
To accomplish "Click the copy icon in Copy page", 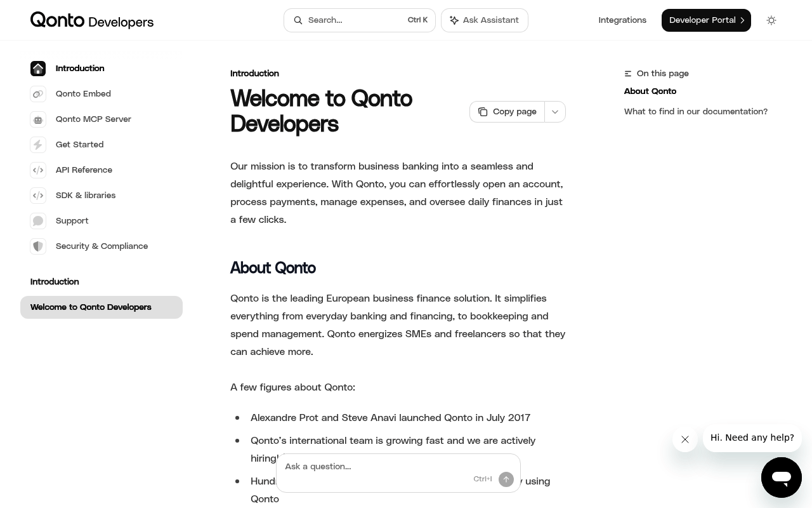I will click(483, 112).
